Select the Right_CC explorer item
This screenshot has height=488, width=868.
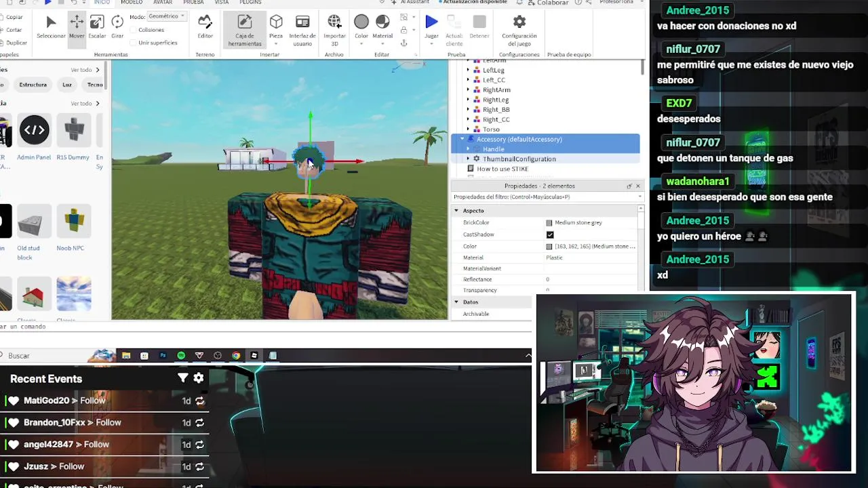click(496, 119)
